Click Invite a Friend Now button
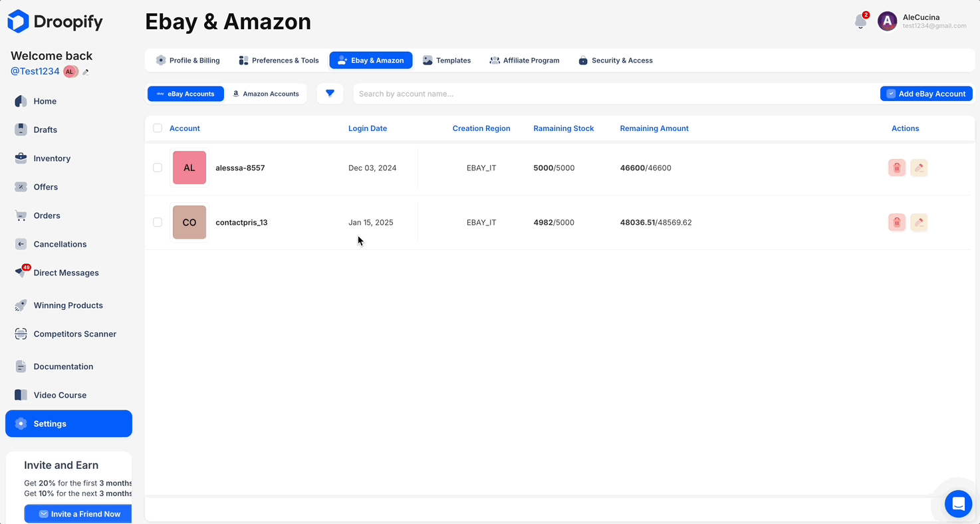Viewport: 980px width, 524px height. coord(78,514)
